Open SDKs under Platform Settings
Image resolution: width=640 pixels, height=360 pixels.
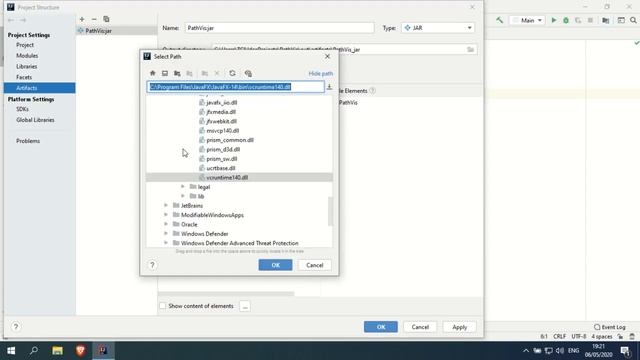pos(22,109)
